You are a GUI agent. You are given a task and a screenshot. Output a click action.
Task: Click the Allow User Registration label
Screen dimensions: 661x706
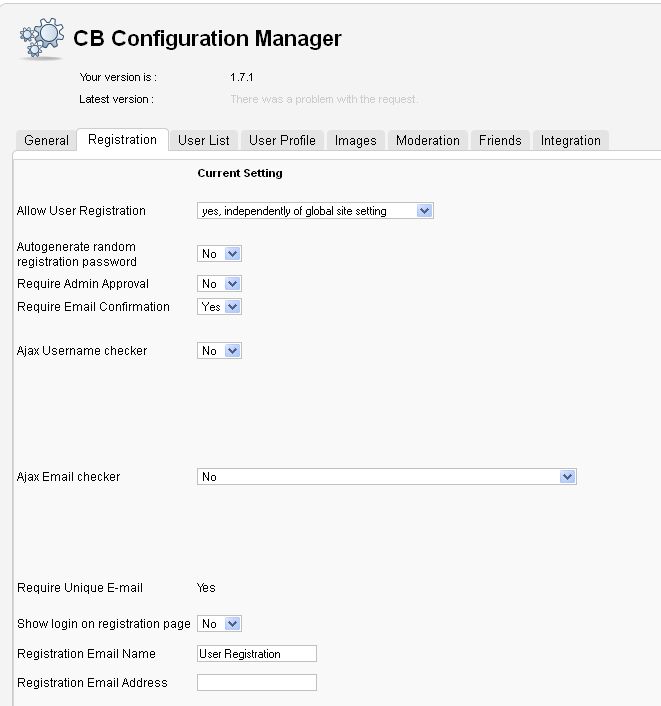coord(81,211)
